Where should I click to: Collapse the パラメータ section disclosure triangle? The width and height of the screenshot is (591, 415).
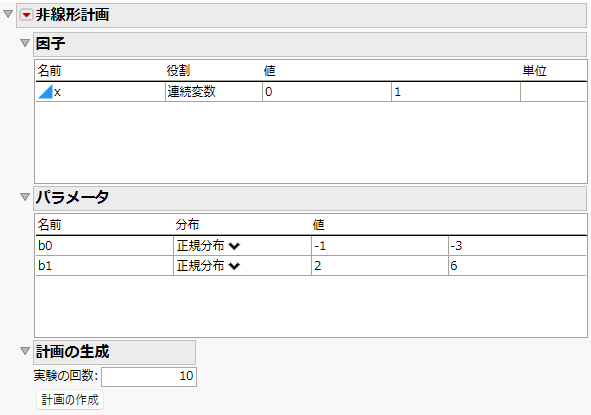click(25, 197)
